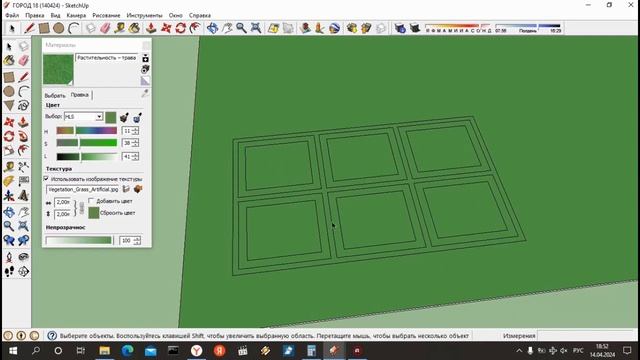Click the opacity slider bar
Image resolution: width=640 pixels, height=360 pixels.
pos(79,240)
